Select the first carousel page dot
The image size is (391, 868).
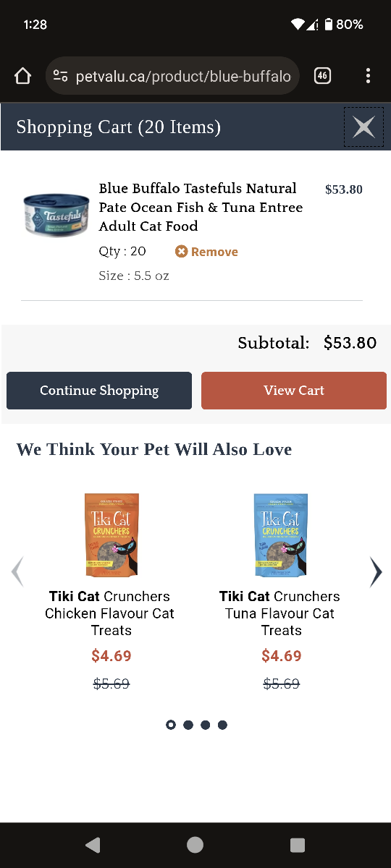click(171, 725)
